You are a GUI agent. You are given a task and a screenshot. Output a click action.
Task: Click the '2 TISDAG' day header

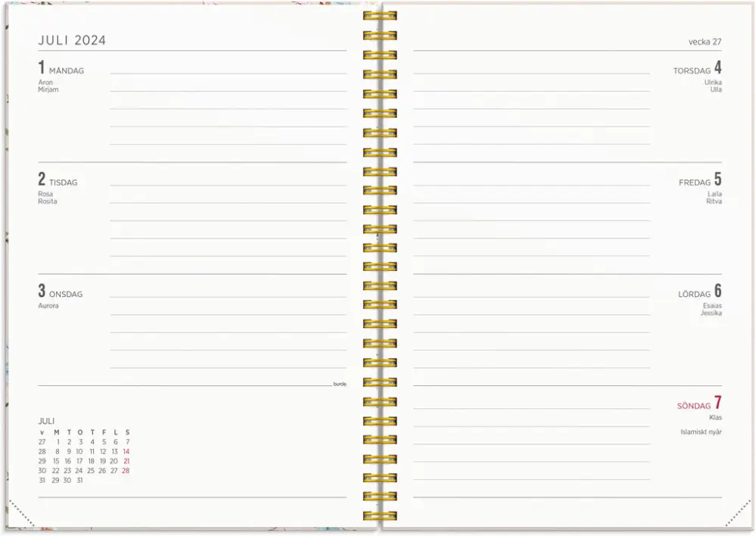coord(58,179)
